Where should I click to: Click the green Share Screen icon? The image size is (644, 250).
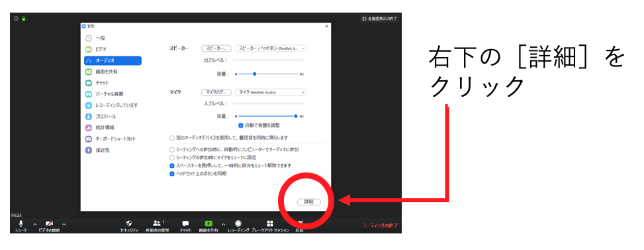tap(208, 223)
